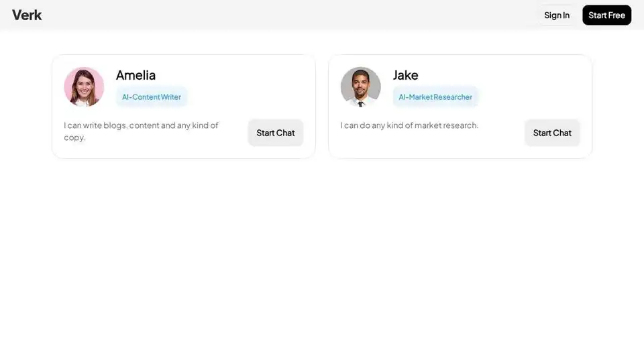Click the Jake name heading
Viewport: 644px width, 362px height.
tap(405, 75)
